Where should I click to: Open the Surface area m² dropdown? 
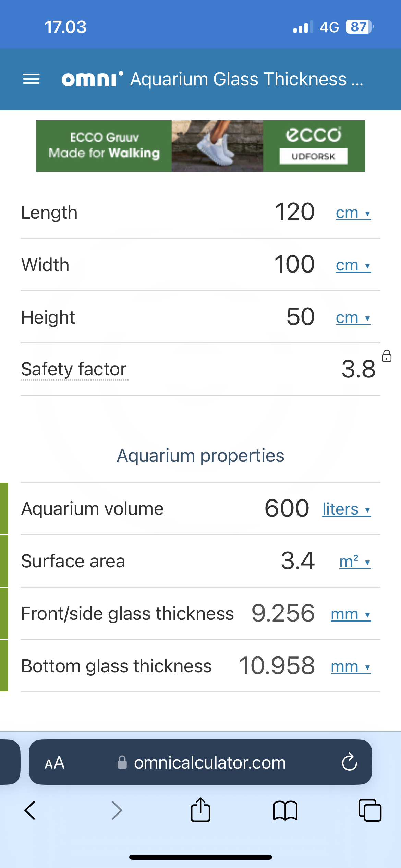point(355,562)
